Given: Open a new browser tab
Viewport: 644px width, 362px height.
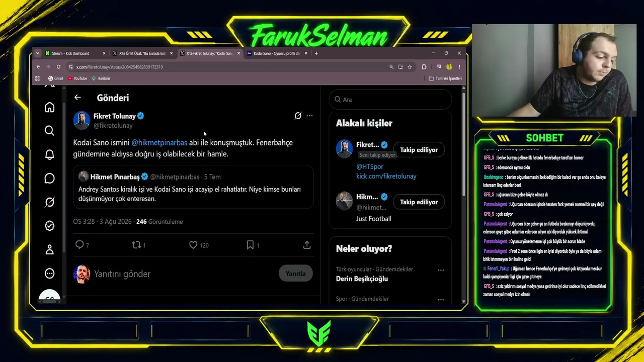Looking at the screenshot, I should [316, 53].
